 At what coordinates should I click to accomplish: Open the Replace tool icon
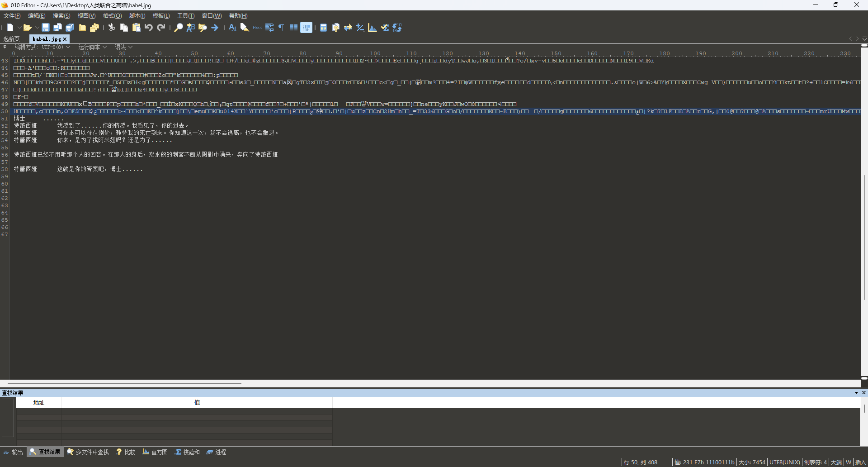coord(191,28)
